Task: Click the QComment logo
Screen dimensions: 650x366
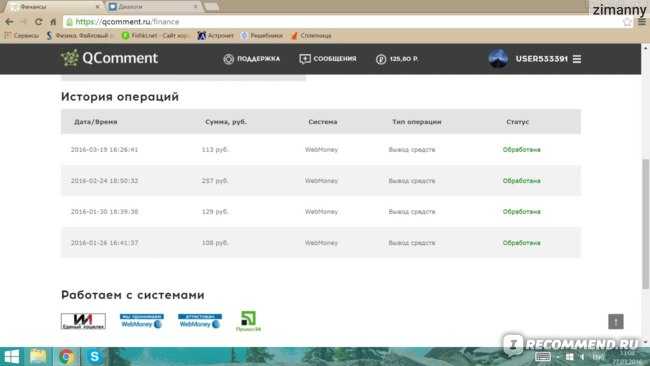Action: (x=109, y=58)
